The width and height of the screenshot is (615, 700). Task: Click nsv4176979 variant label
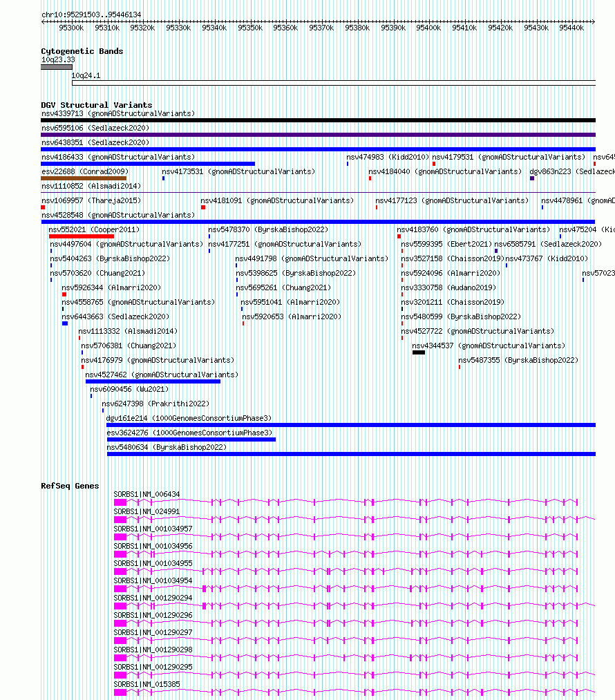(x=158, y=360)
